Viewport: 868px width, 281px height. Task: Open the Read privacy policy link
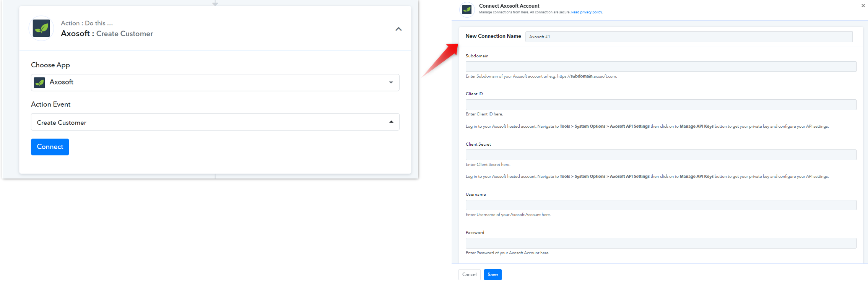pos(587,12)
